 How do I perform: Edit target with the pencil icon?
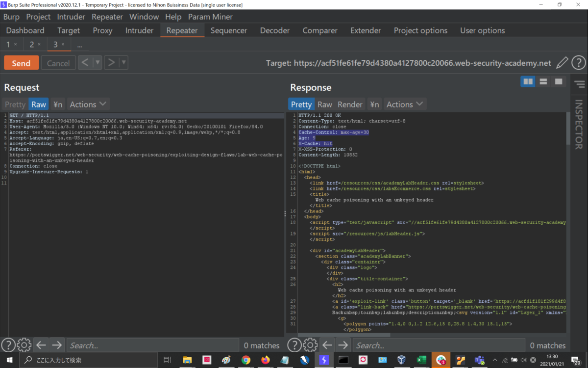coord(562,62)
